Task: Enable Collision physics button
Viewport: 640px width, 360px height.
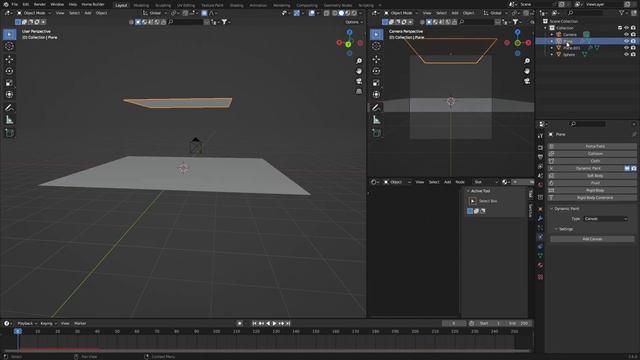Action: [x=592, y=153]
